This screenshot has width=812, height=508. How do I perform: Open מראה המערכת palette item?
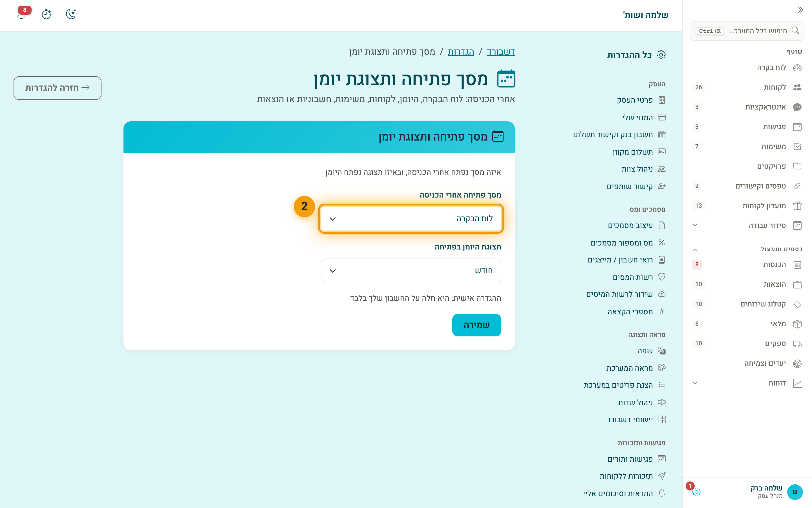click(x=636, y=368)
